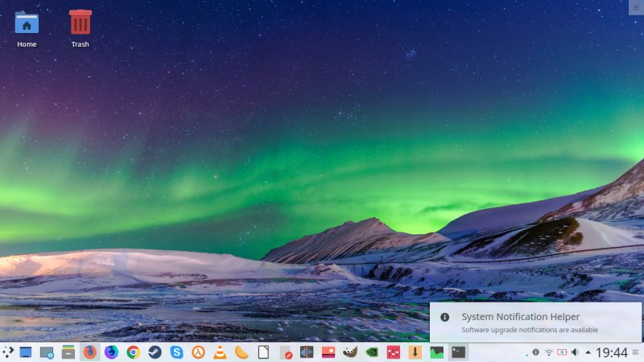Launch GIMP image editor
This screenshot has height=362, width=644.
[349, 352]
